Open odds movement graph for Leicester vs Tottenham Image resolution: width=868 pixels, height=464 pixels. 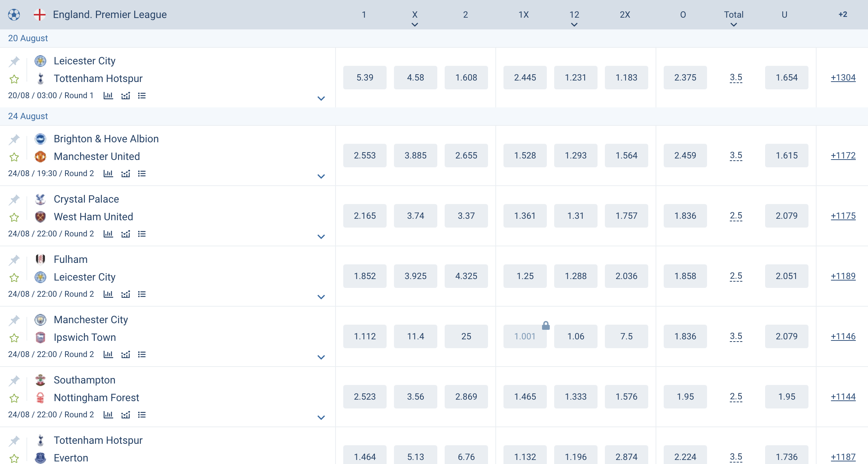pyautogui.click(x=126, y=96)
